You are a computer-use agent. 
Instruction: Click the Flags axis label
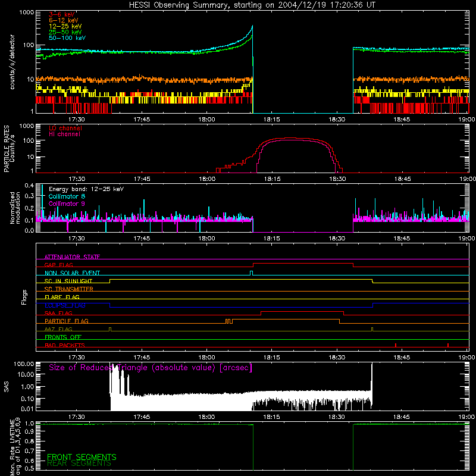pos(24,297)
